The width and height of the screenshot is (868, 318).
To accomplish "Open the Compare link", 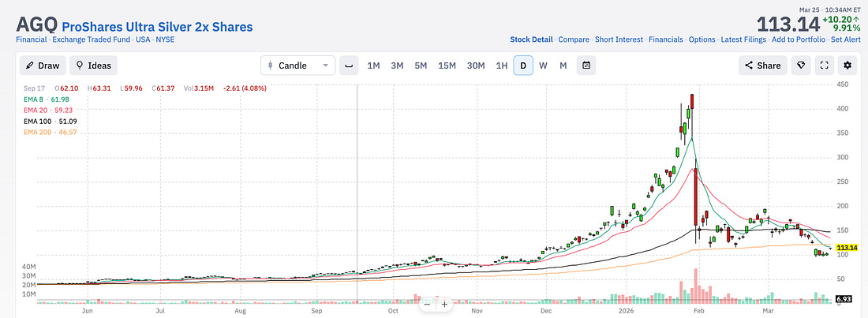I will pos(574,39).
